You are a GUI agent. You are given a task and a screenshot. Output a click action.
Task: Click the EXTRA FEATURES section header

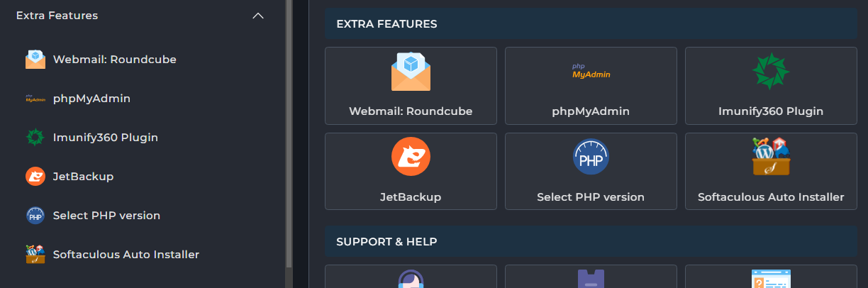[x=591, y=24]
